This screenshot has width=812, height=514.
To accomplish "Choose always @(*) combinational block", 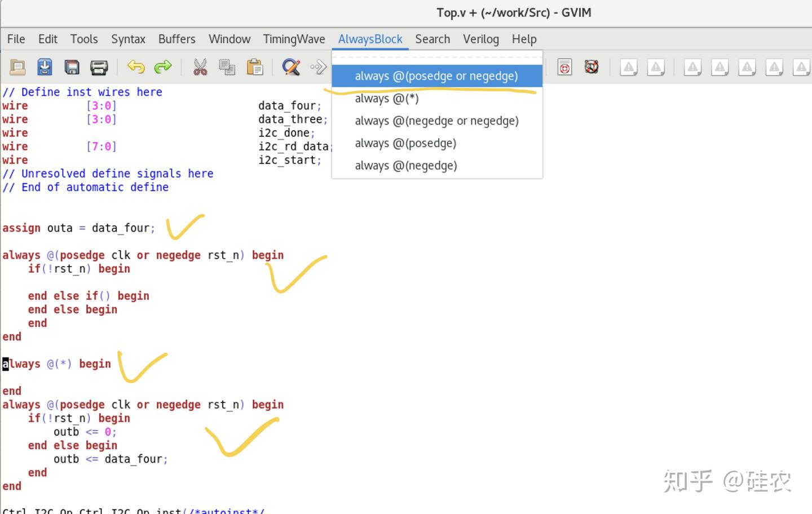I will 386,98.
